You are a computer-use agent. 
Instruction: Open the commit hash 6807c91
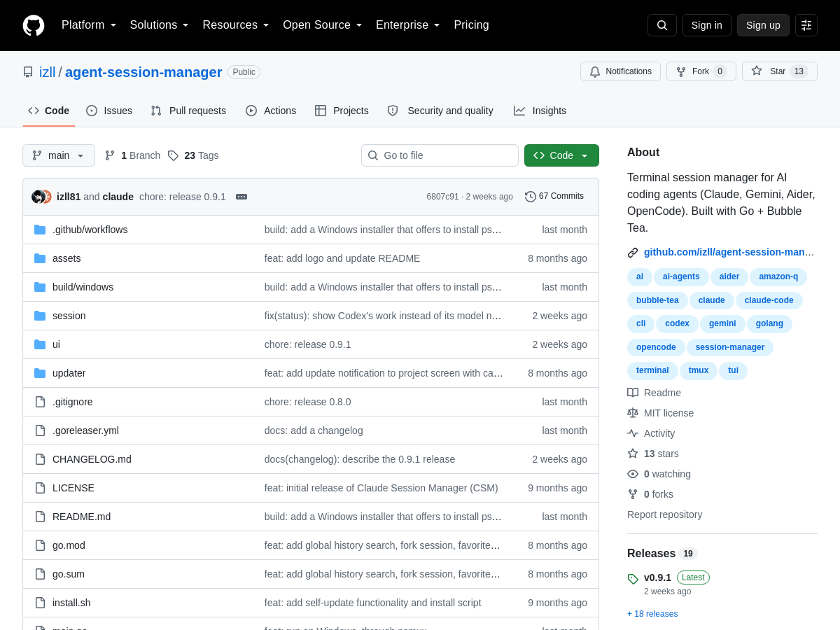pyautogui.click(x=442, y=197)
